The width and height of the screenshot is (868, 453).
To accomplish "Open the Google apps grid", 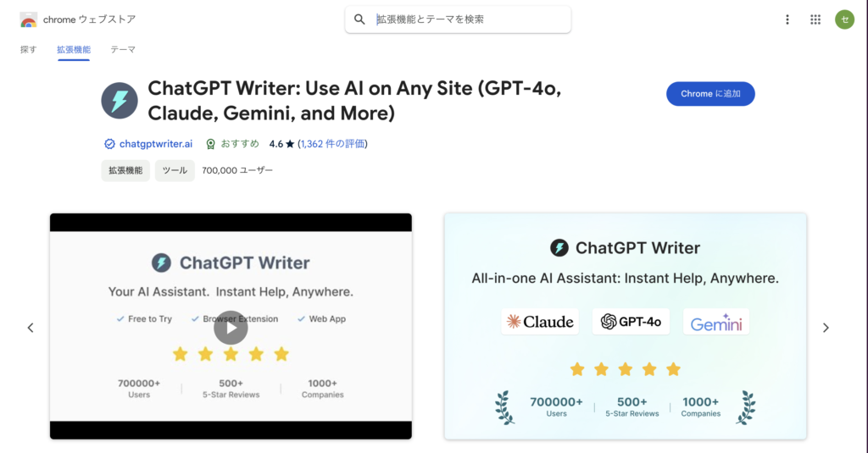I will 815,19.
